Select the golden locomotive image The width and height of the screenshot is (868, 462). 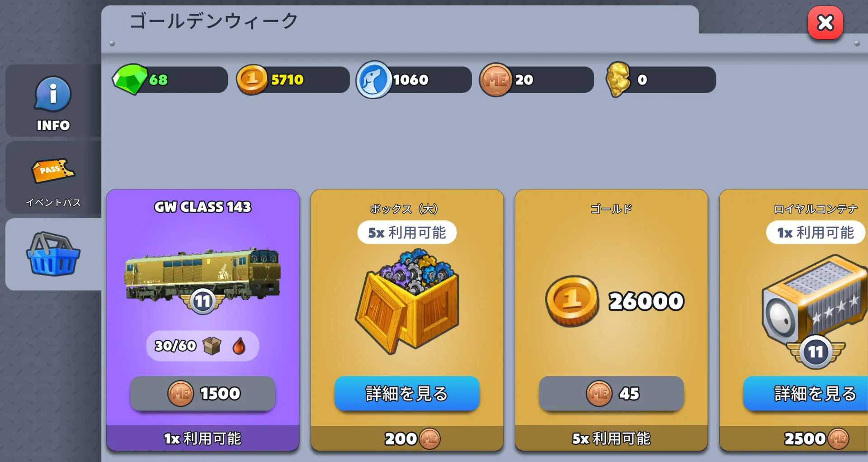(x=203, y=275)
